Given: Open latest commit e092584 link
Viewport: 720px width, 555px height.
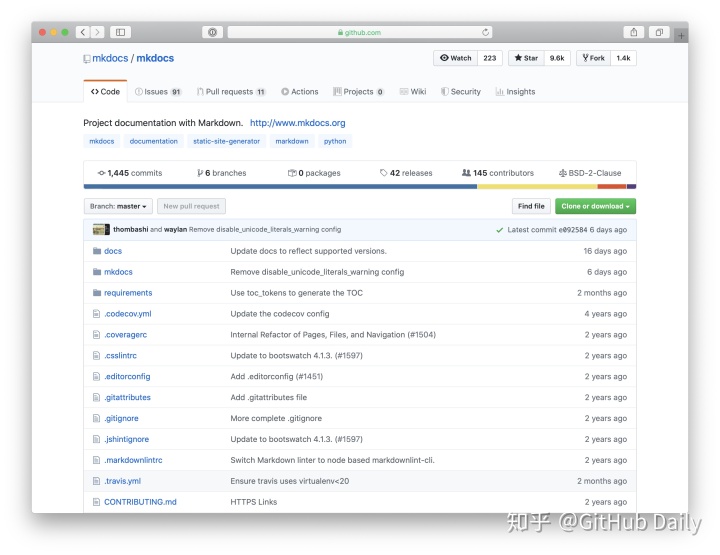Looking at the screenshot, I should pos(573,230).
